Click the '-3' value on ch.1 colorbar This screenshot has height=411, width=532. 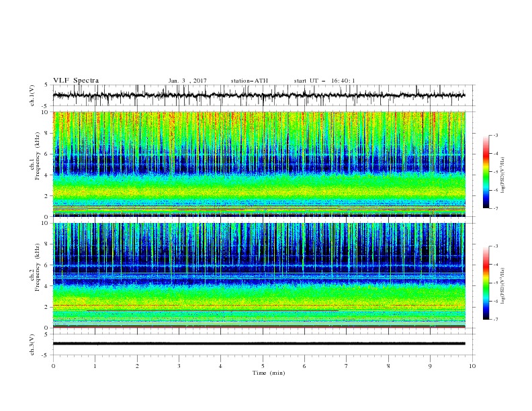pyautogui.click(x=495, y=135)
